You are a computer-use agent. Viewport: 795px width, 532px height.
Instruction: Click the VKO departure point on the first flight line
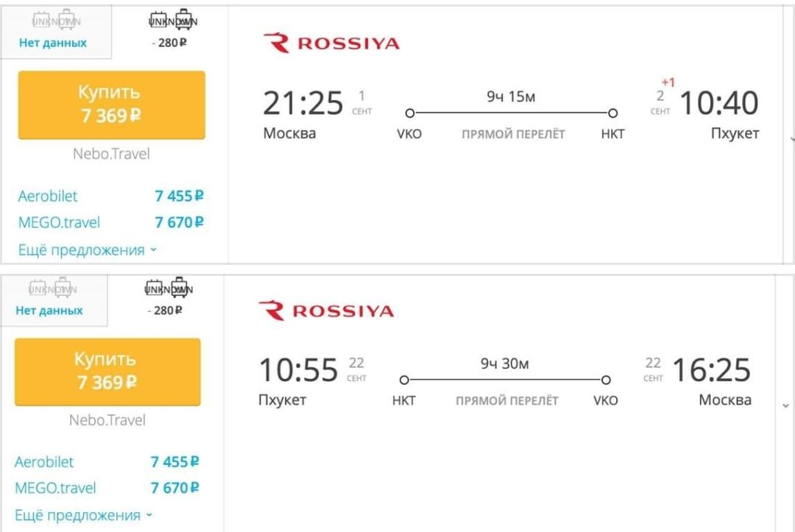tap(410, 113)
